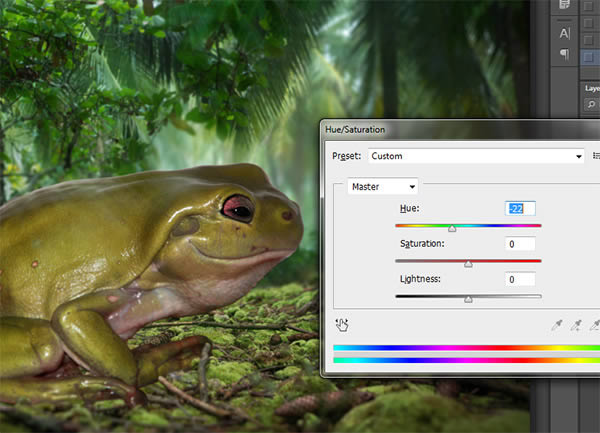This screenshot has height=433, width=600.
Task: Click the Hue value field showing -22
Action: point(520,208)
